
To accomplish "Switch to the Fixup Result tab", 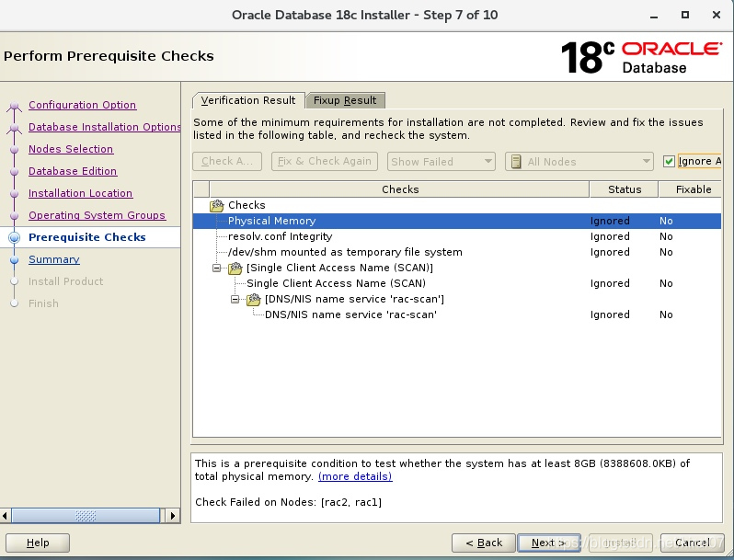I will click(345, 100).
